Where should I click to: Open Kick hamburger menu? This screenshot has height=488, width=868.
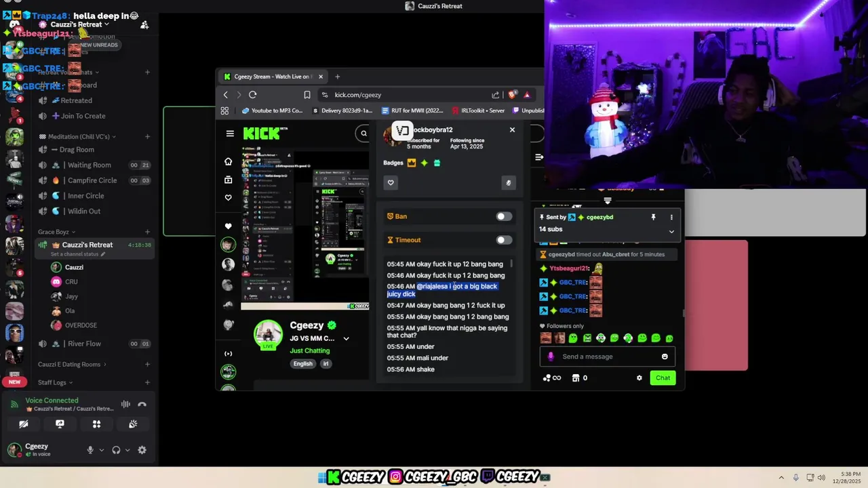point(230,134)
